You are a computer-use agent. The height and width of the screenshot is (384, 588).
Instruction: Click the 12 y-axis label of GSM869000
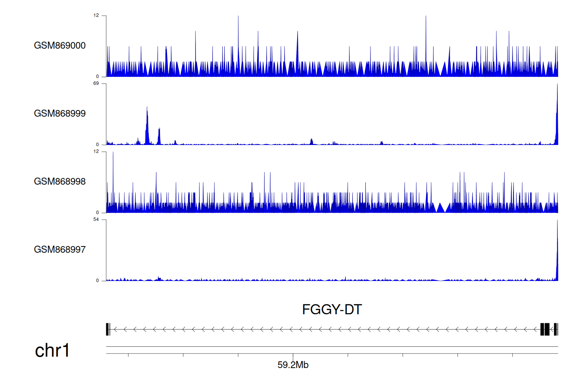96,16
